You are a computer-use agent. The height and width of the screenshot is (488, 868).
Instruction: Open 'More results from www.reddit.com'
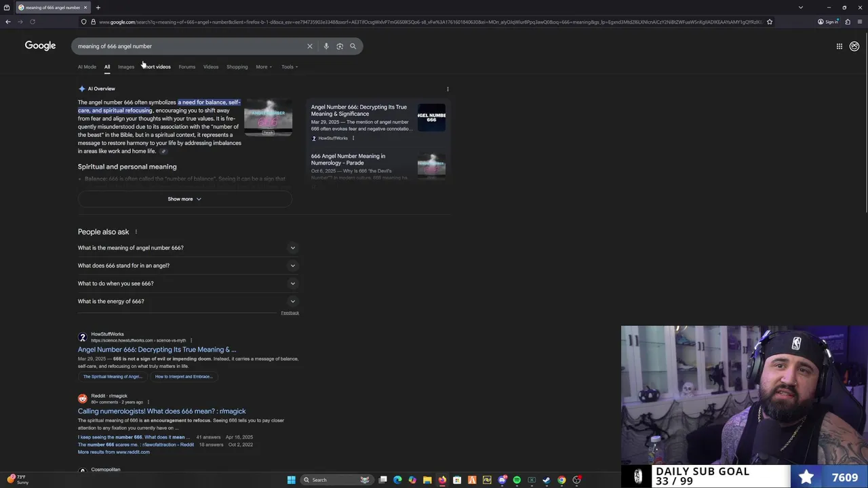[114, 452]
